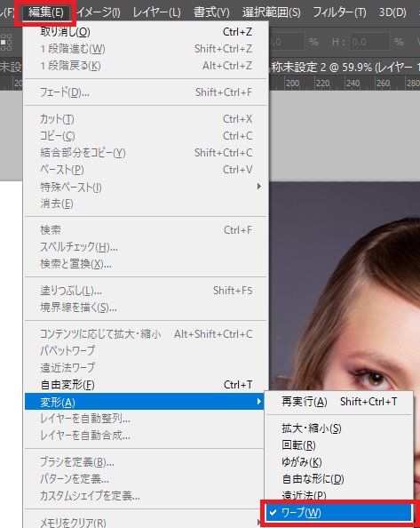Select ペースト(P) menu entry
The height and width of the screenshot is (528, 420).
(146, 170)
